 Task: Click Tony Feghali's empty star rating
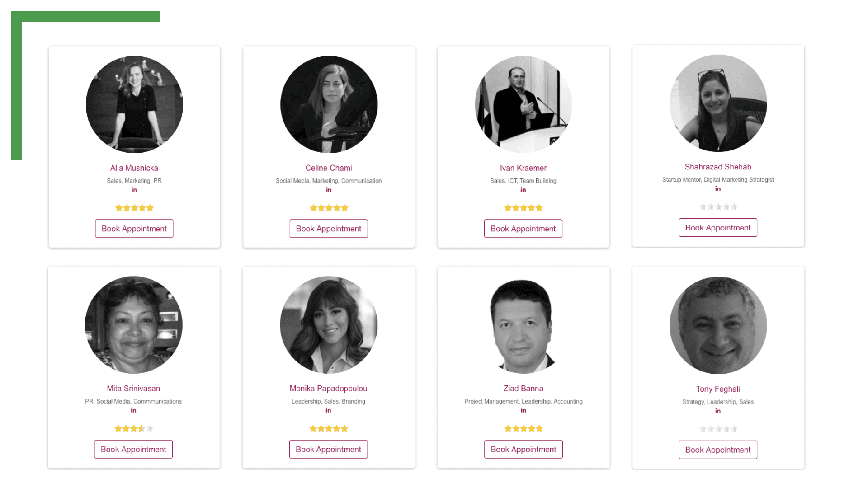click(718, 429)
